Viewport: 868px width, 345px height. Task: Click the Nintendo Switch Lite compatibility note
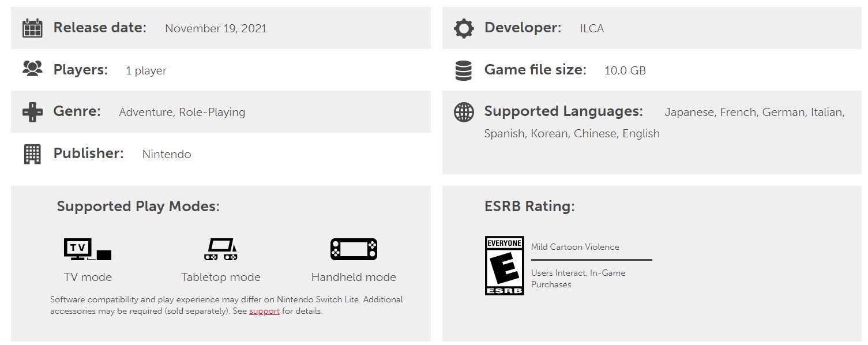227,305
